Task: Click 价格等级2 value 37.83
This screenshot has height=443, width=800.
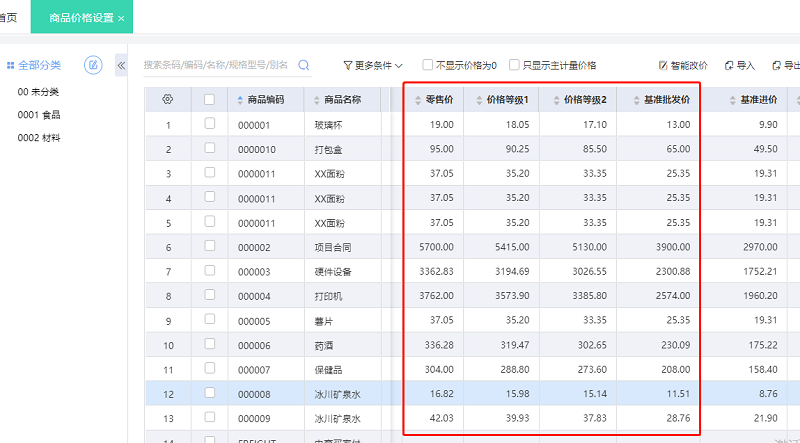Action: [x=595, y=419]
